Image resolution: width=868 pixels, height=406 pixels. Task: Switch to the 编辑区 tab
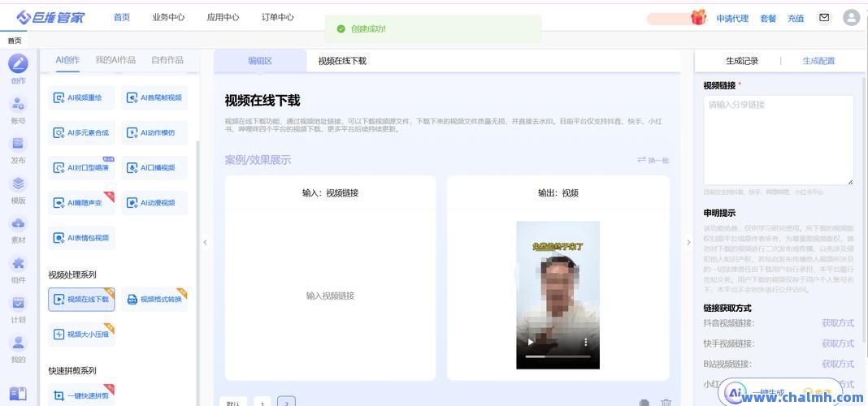(x=260, y=61)
